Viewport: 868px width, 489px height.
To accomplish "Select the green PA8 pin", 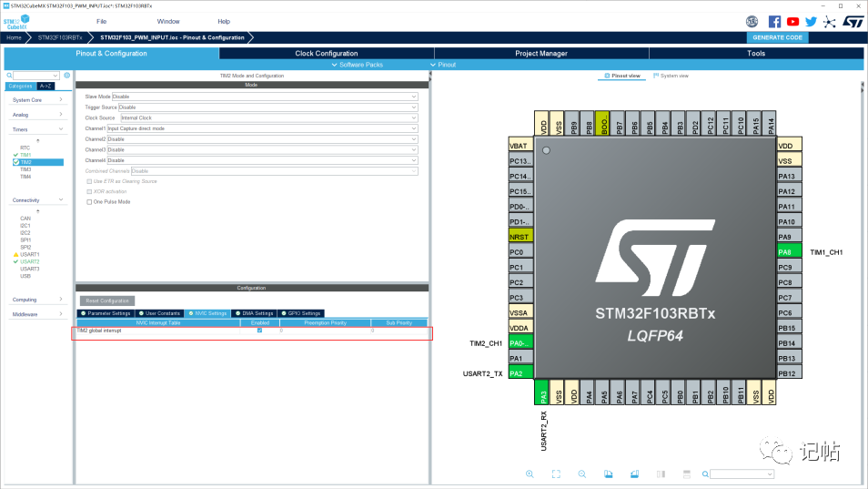I will tap(789, 252).
